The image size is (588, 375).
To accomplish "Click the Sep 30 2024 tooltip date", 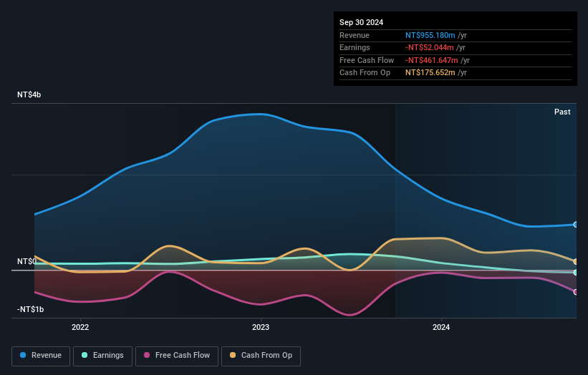I will [361, 22].
